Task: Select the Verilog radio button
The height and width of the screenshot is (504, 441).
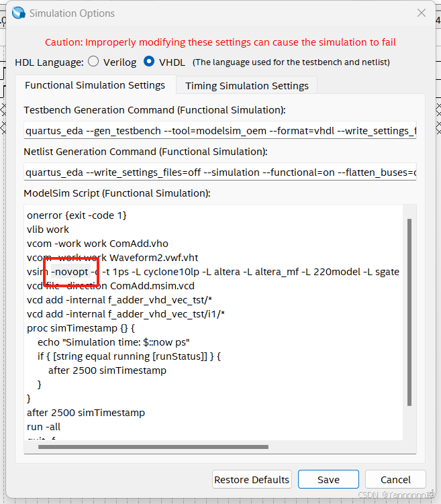Action: point(93,61)
